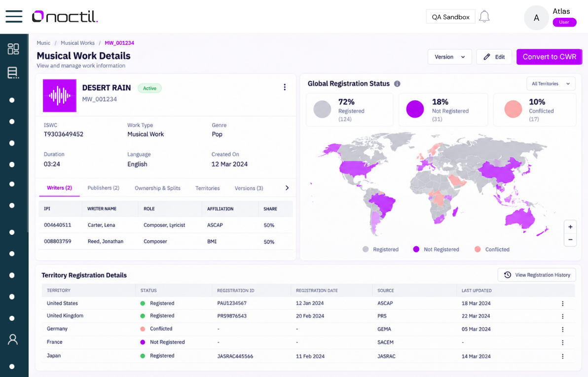Click the pencil Edit button
The height and width of the screenshot is (377, 588).
[494, 57]
